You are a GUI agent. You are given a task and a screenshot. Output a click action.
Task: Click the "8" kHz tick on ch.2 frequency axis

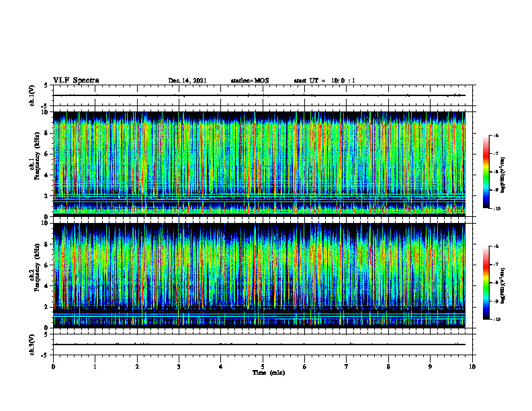point(47,244)
